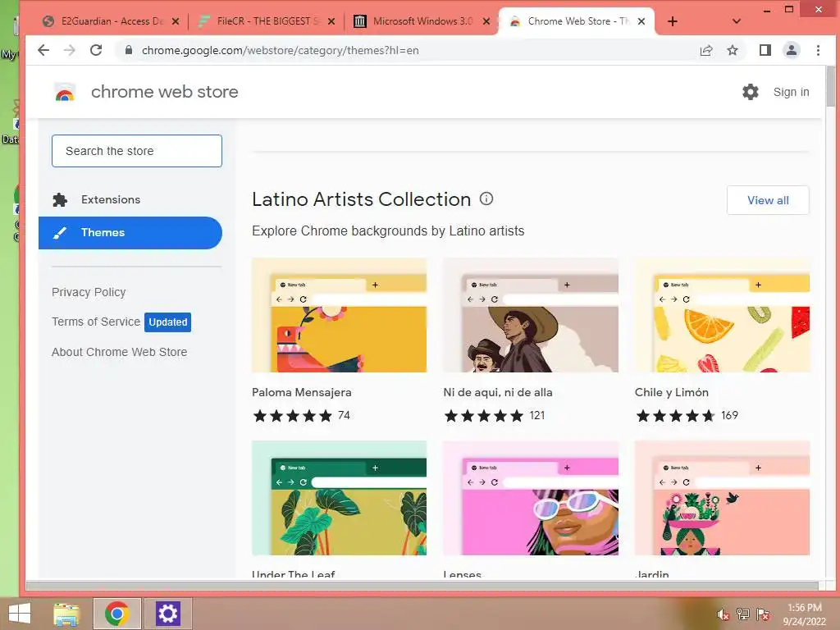Open the Chrome side panel icon
The height and width of the screenshot is (630, 840).
[765, 50]
